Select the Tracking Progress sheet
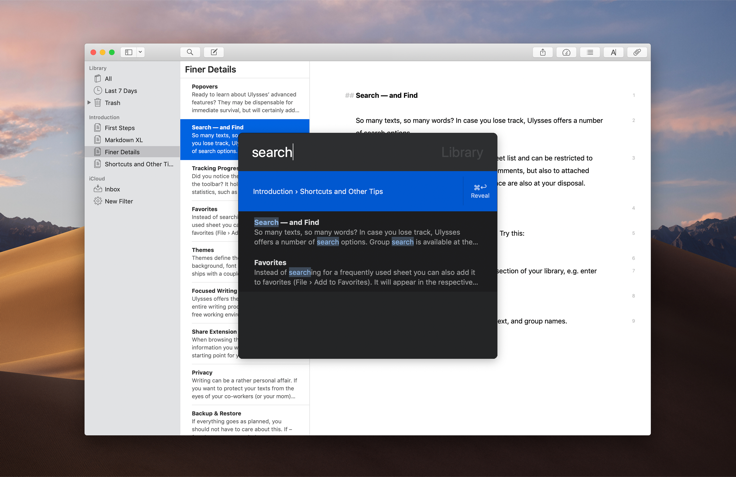 point(210,180)
